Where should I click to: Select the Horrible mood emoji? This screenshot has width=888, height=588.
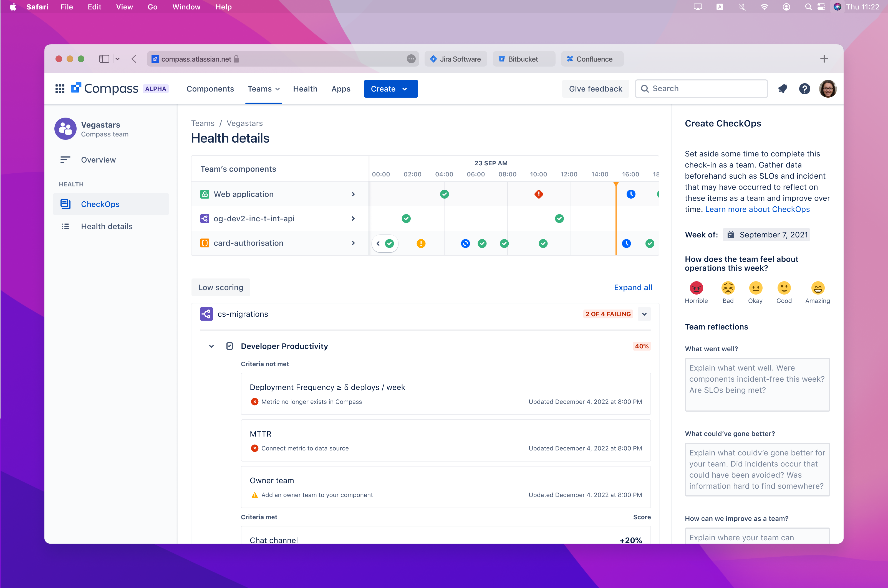click(x=697, y=288)
